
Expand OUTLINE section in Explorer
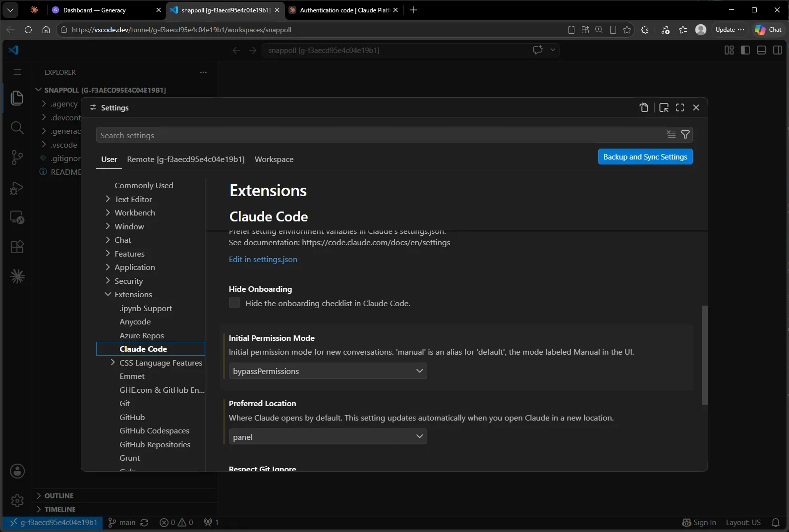pos(59,496)
